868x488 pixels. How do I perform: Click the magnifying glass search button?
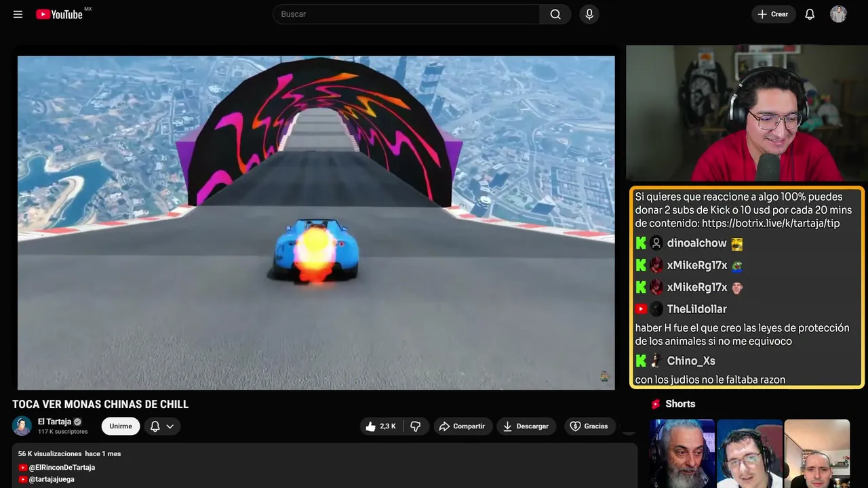[555, 14]
